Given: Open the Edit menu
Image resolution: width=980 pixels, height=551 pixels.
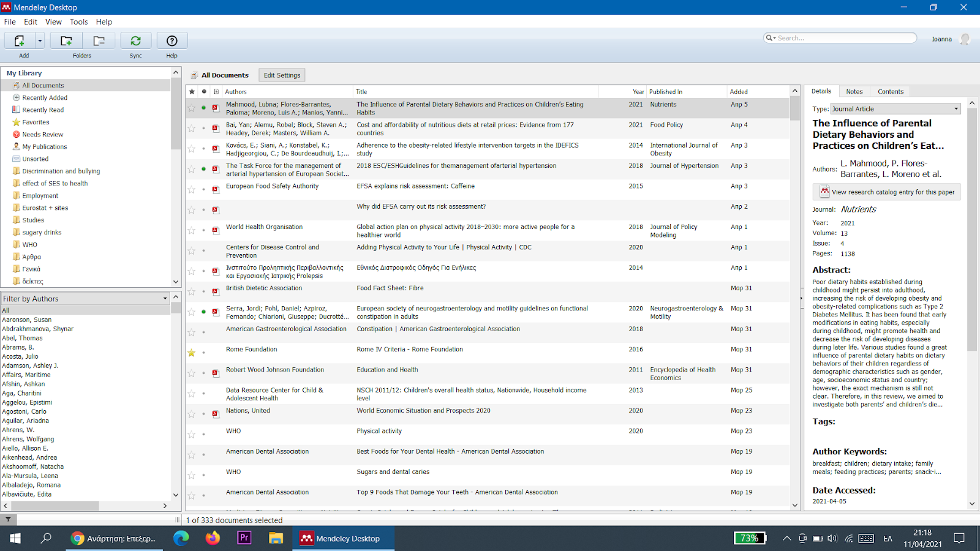Looking at the screenshot, I should point(31,21).
